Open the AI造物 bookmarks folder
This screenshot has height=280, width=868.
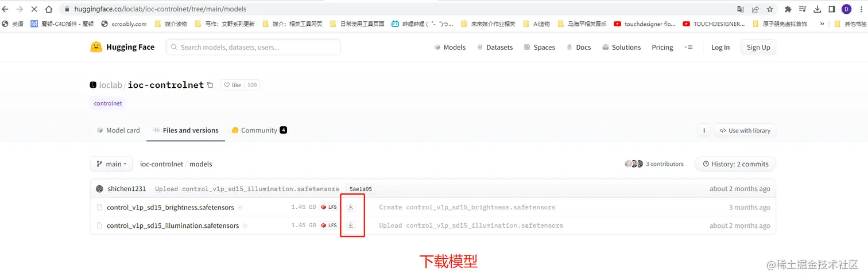[536, 24]
